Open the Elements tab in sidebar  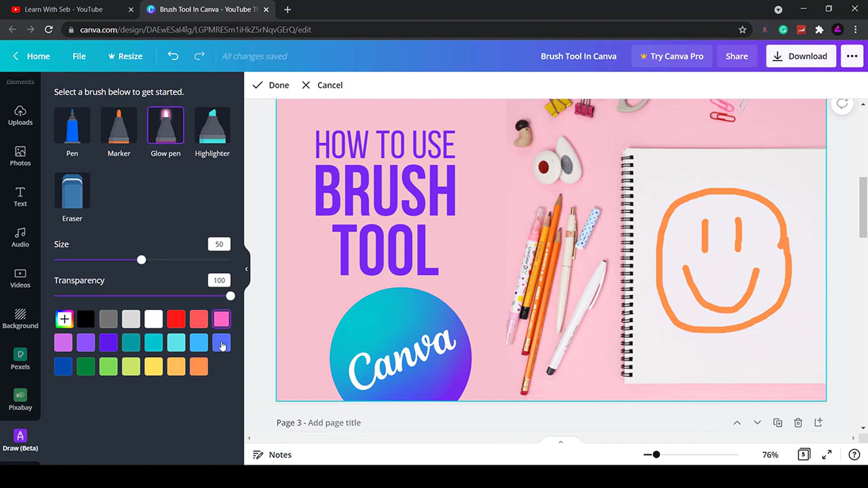(x=20, y=82)
